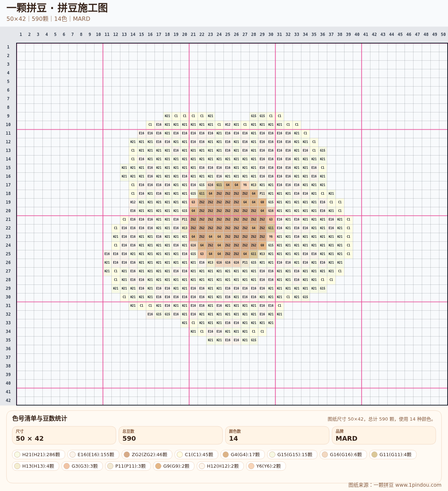Click row header number 42

(8, 400)
